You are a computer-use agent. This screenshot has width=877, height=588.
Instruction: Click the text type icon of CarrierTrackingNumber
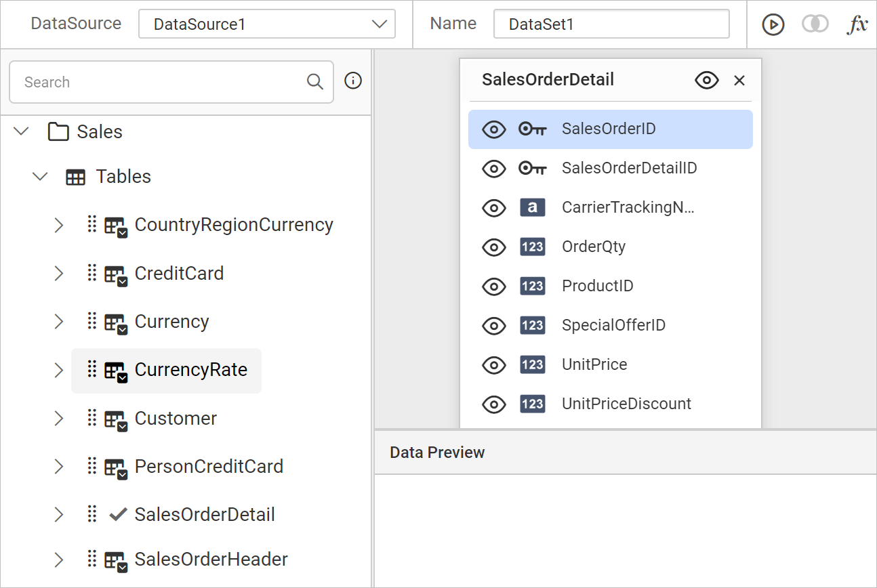coord(533,207)
